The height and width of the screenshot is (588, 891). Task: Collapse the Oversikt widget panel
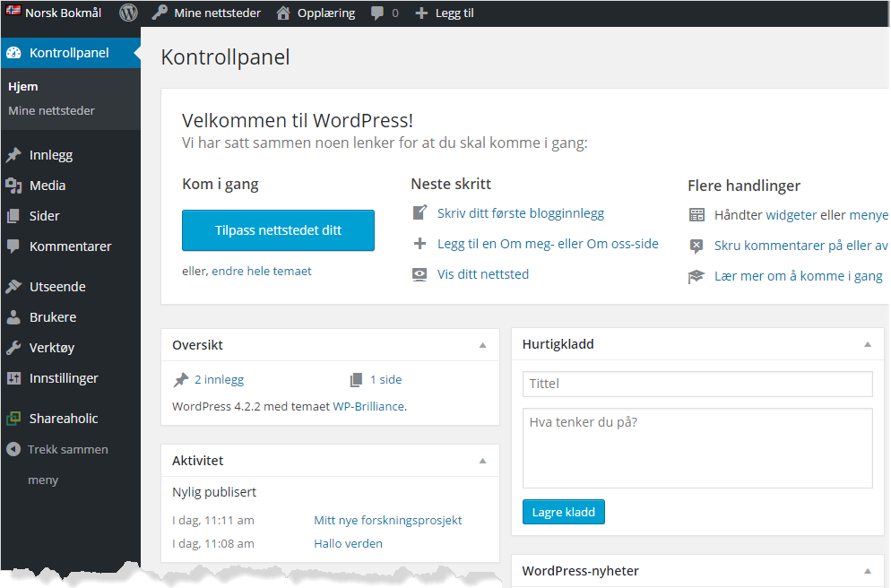pyautogui.click(x=482, y=345)
